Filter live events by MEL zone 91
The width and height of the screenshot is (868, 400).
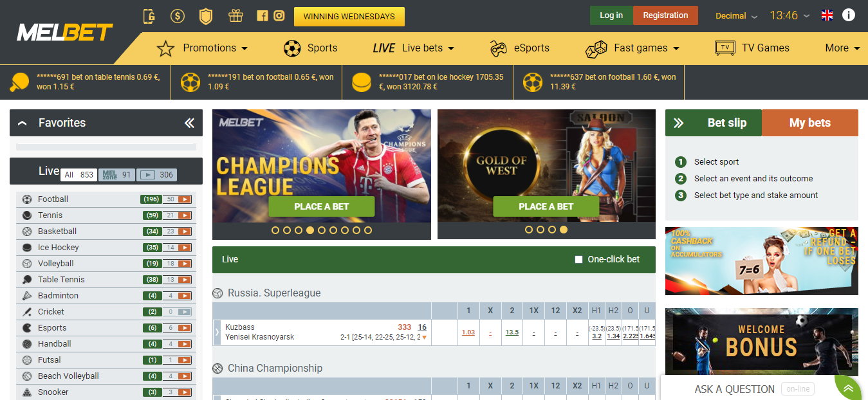pyautogui.click(x=116, y=175)
